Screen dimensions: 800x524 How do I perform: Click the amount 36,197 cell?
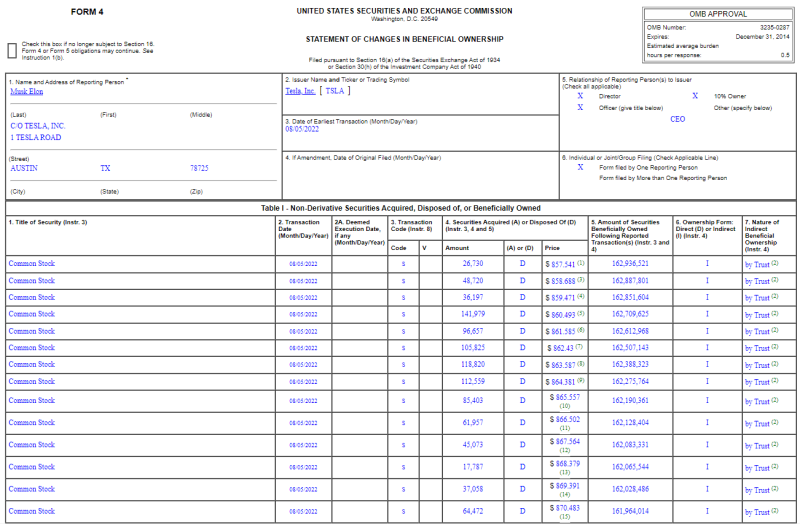[x=472, y=297]
